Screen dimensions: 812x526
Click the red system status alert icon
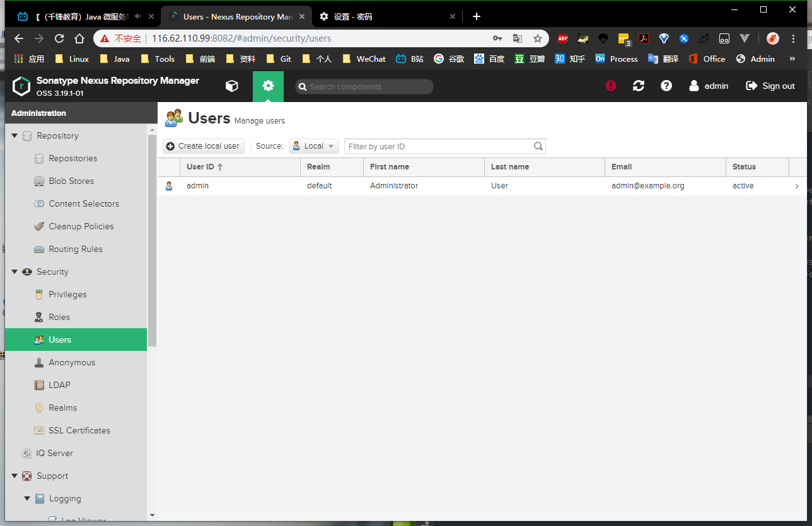(611, 86)
